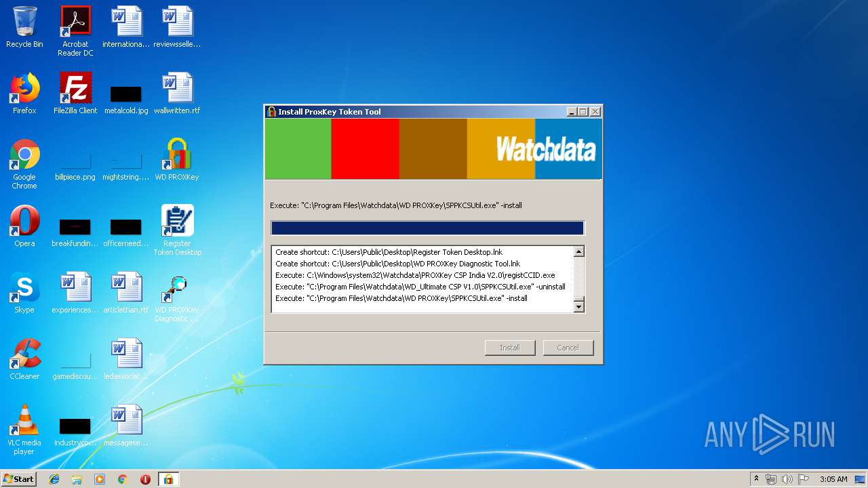Click the Watchdata logo banner
Image resolution: width=868 pixels, height=488 pixels.
(433, 149)
